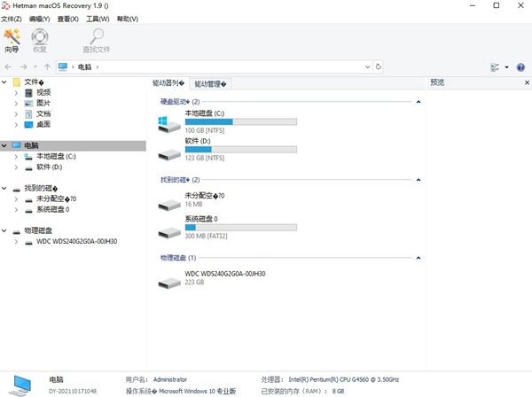Select 系统磁盘 0 in the left tree
Viewport: 532px width, 397px height.
[x=53, y=209]
